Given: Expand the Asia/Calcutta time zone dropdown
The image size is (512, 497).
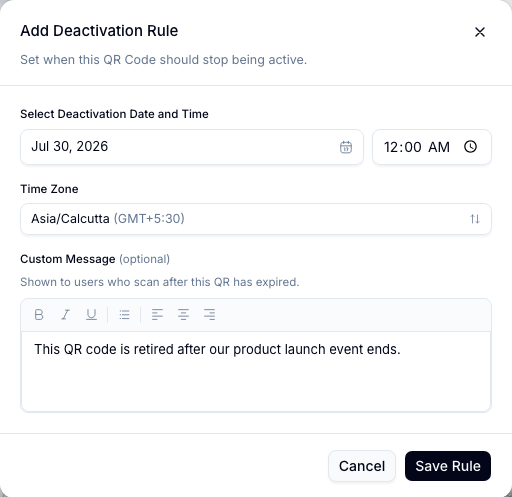Looking at the screenshot, I should (x=256, y=219).
